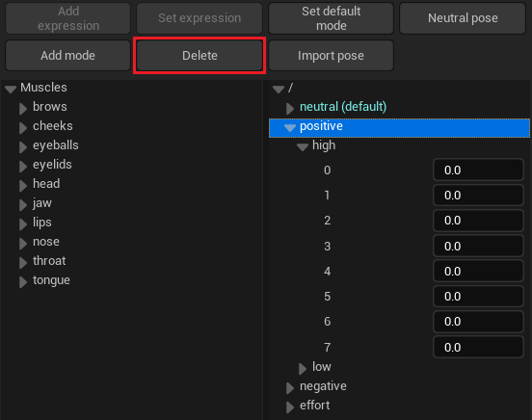
Task: Collapse the positive mode node
Action: [x=290, y=128]
